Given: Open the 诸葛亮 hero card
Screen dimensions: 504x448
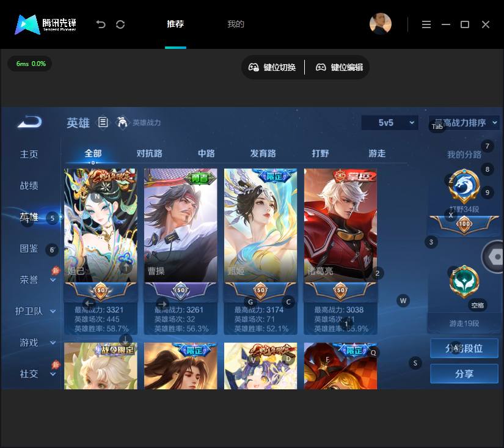Looking at the screenshot, I should [x=341, y=225].
